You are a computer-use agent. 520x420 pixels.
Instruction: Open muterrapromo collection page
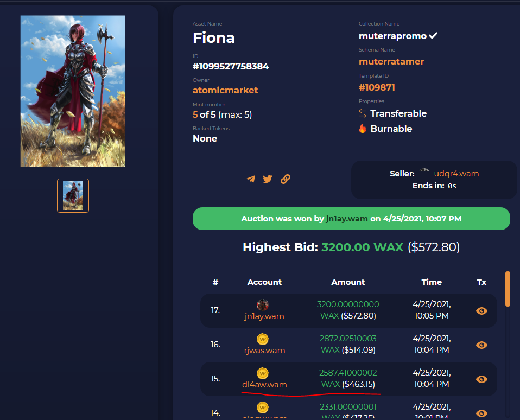click(392, 36)
